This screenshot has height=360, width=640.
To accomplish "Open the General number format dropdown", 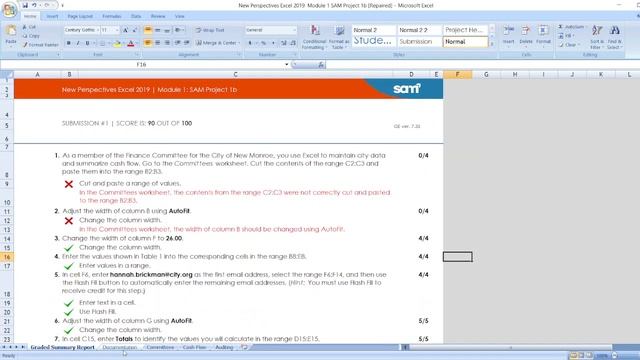I will tap(294, 30).
